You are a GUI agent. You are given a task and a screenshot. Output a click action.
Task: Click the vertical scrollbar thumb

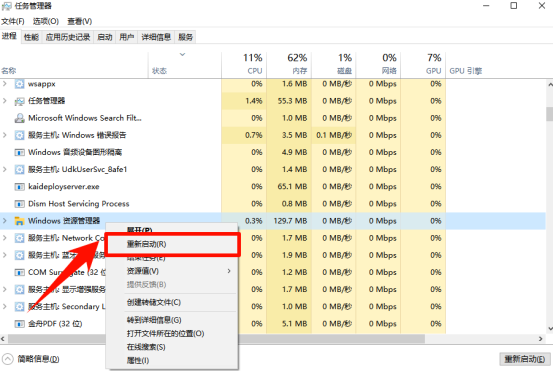point(549,114)
